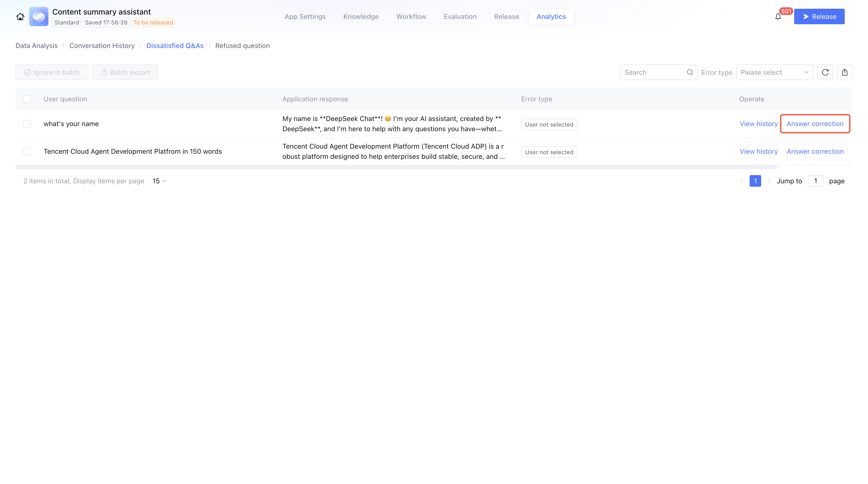The image size is (868, 484).
Task: Click the export icon beside refresh
Action: click(x=845, y=72)
